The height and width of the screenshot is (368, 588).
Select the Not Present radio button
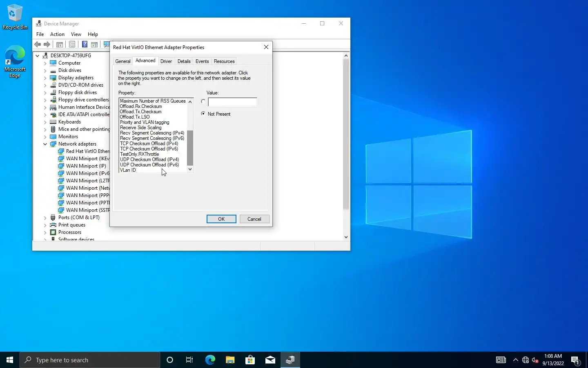tap(203, 114)
